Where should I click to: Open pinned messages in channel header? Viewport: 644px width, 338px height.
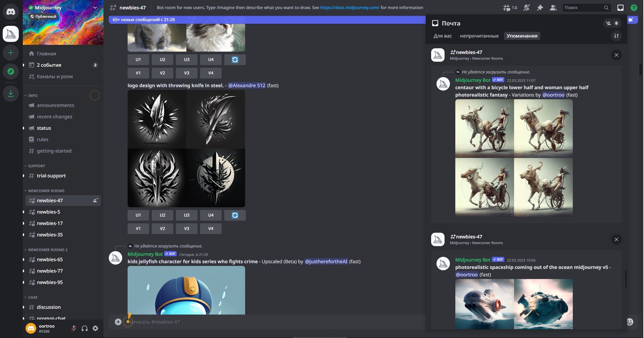click(540, 8)
